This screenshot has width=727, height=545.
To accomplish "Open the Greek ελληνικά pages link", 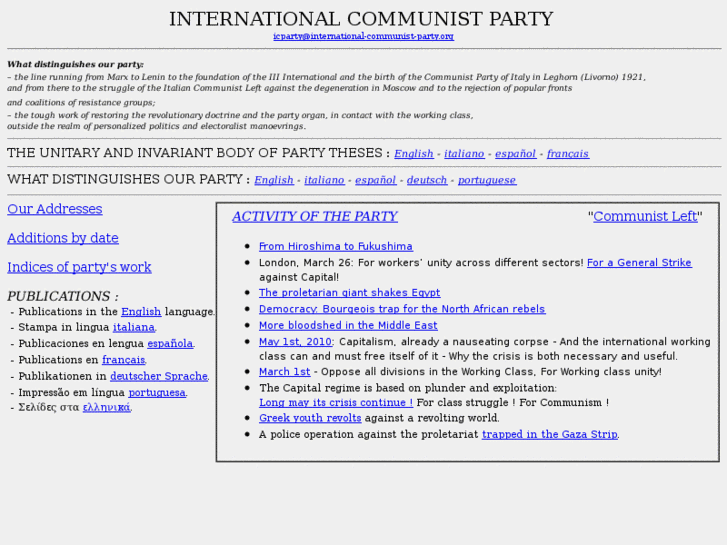I will (x=106, y=408).
